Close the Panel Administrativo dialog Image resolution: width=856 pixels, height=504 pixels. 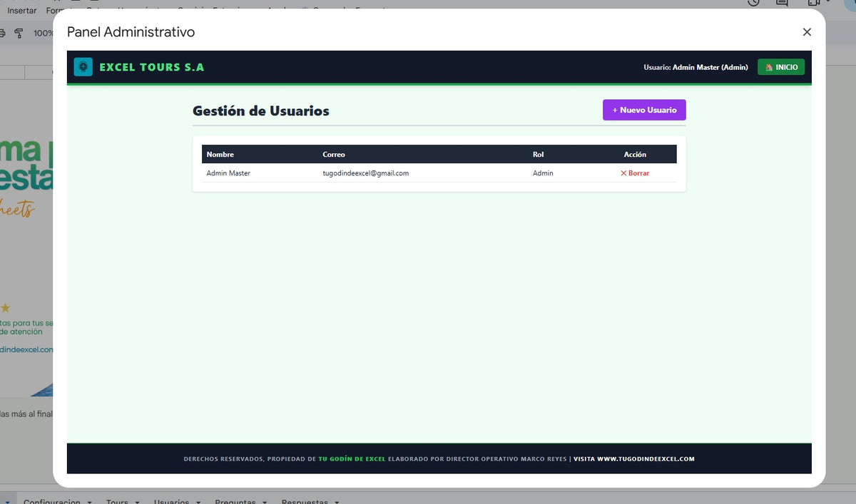[807, 32]
